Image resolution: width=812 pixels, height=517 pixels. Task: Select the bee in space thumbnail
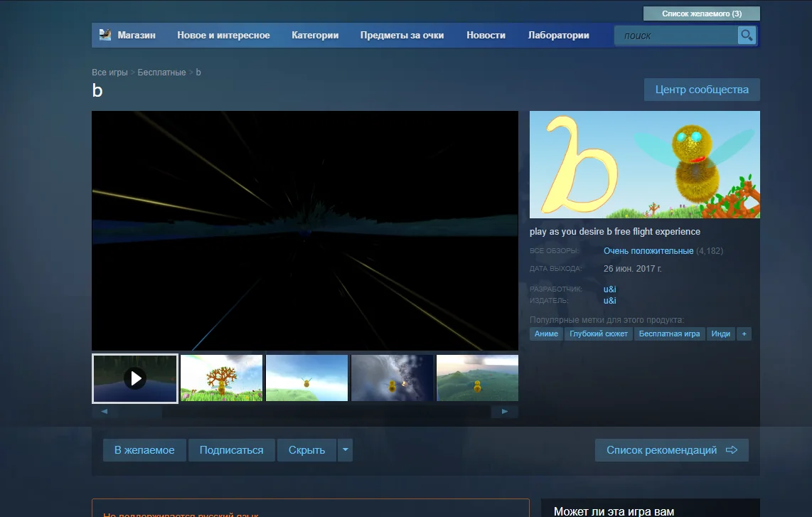pyautogui.click(x=392, y=378)
